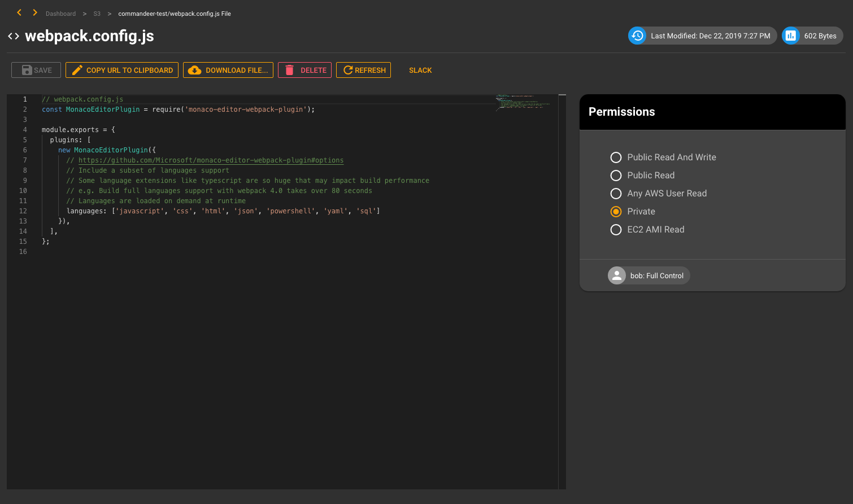The height and width of the screenshot is (504, 853).
Task: Click the 'module.exports = {' line
Action: tap(79, 130)
